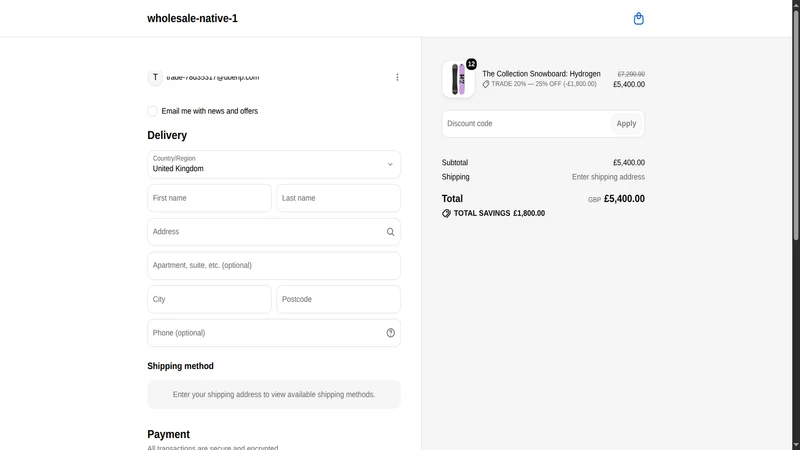This screenshot has height=450, width=800.
Task: Focus the Last name field
Action: 338,198
